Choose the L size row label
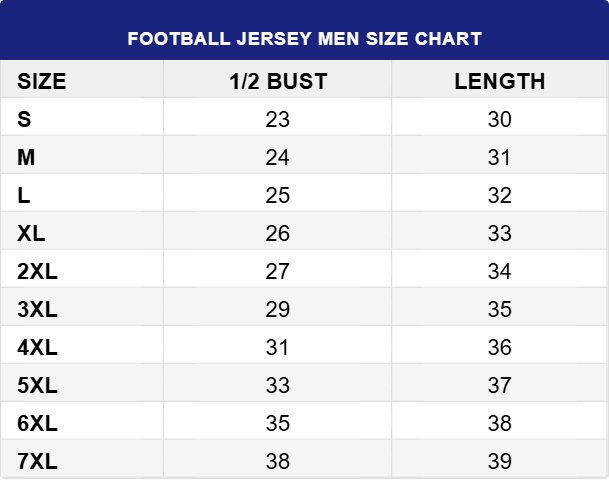 pyautogui.click(x=24, y=195)
